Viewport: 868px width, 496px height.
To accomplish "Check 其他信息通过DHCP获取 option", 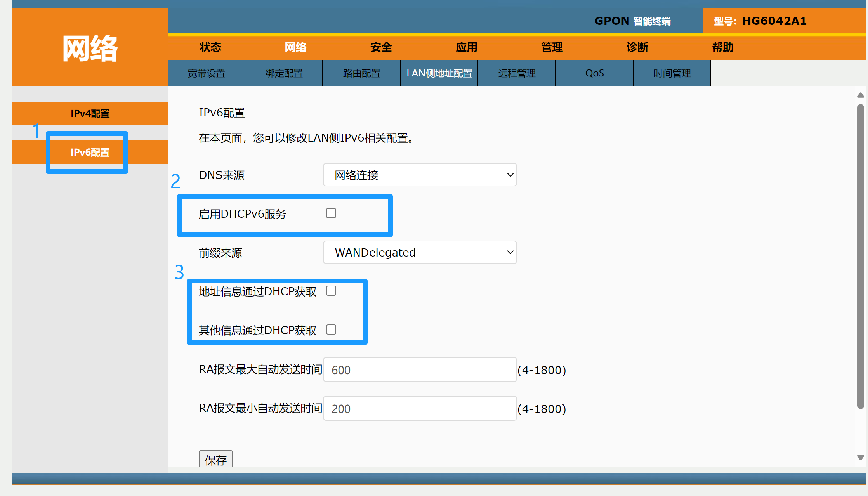I will (x=331, y=330).
